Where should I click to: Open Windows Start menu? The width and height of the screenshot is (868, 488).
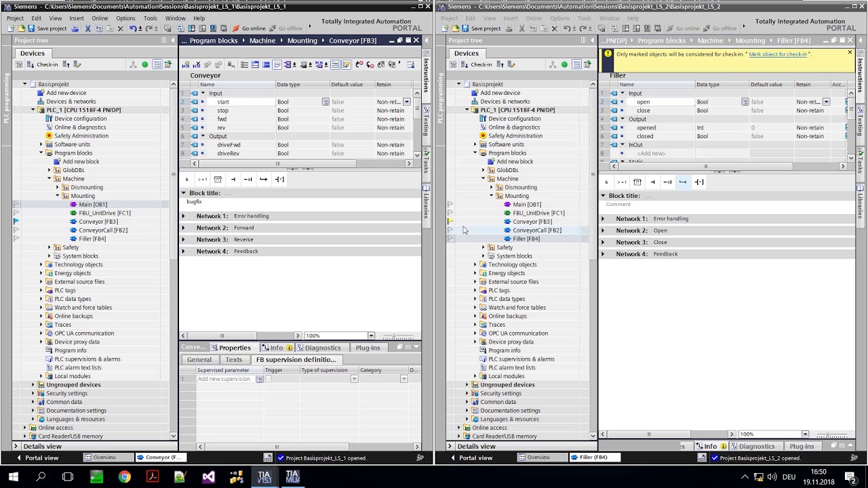point(13,477)
